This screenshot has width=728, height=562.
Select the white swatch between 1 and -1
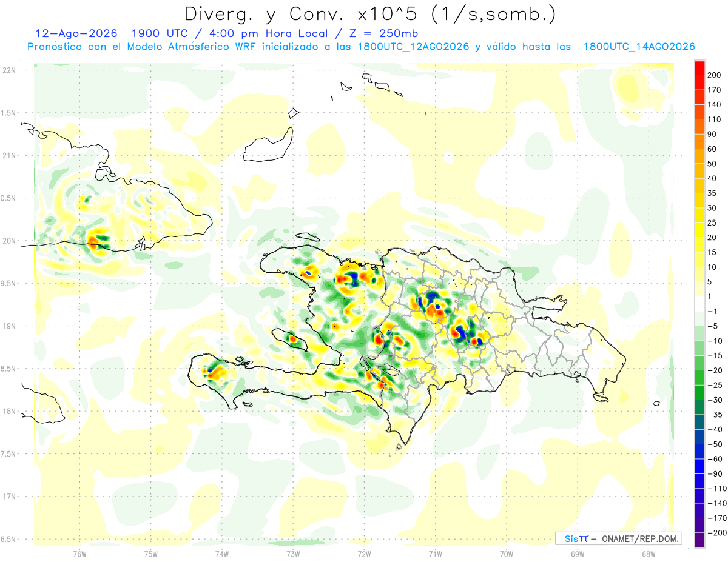point(699,304)
